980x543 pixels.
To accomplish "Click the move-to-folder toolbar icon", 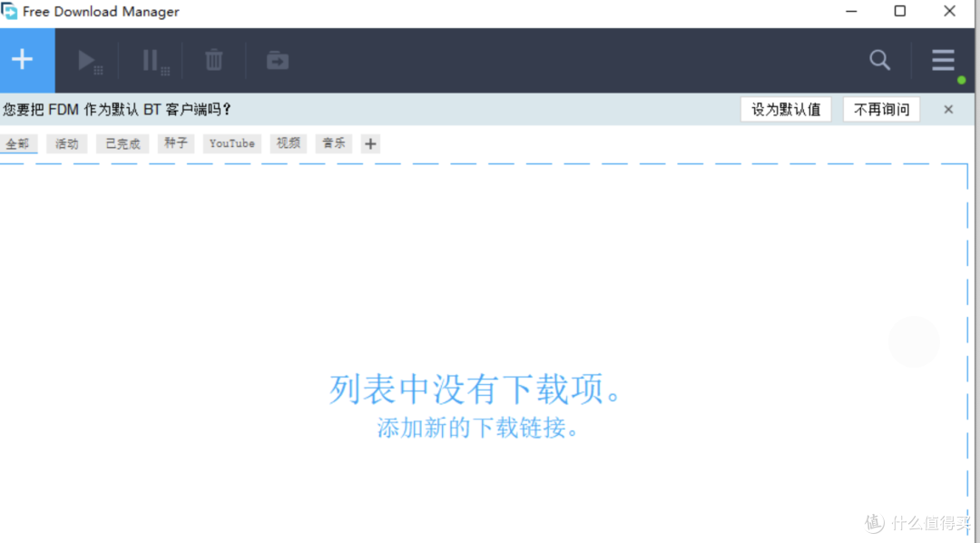I will pyautogui.click(x=277, y=60).
